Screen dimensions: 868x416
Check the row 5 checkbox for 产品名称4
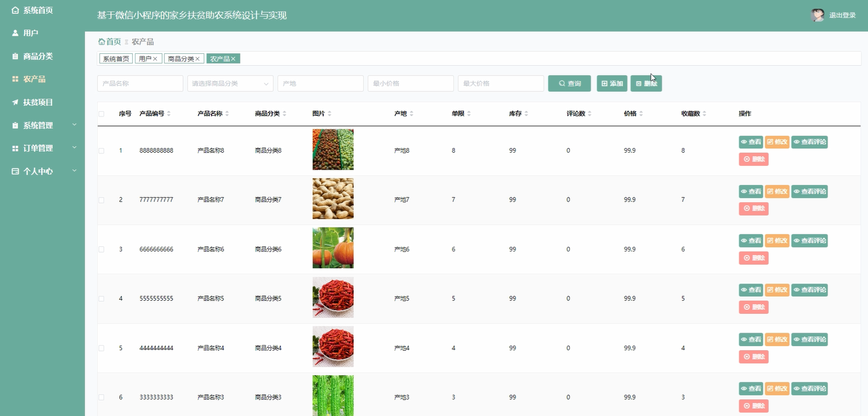pos(102,348)
